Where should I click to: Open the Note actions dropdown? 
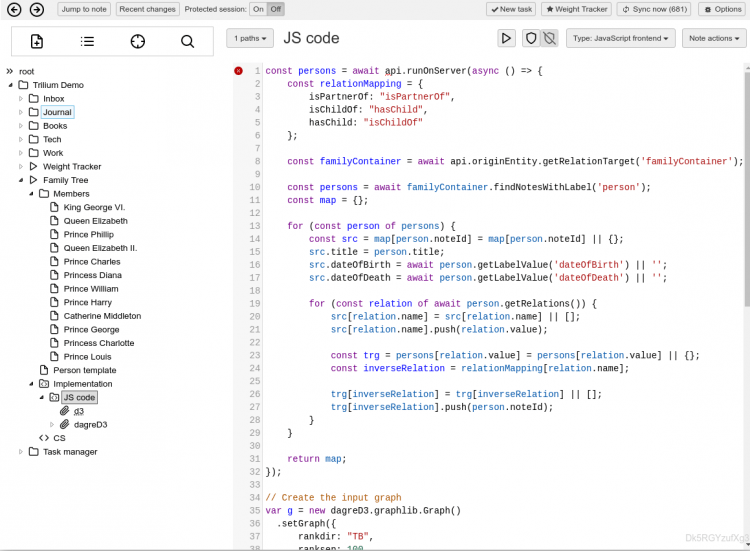point(714,38)
